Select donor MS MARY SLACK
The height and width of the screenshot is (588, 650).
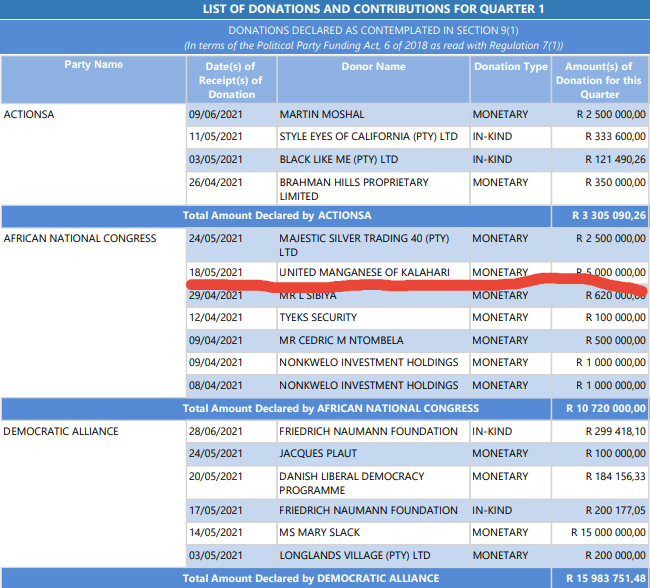click(x=320, y=532)
